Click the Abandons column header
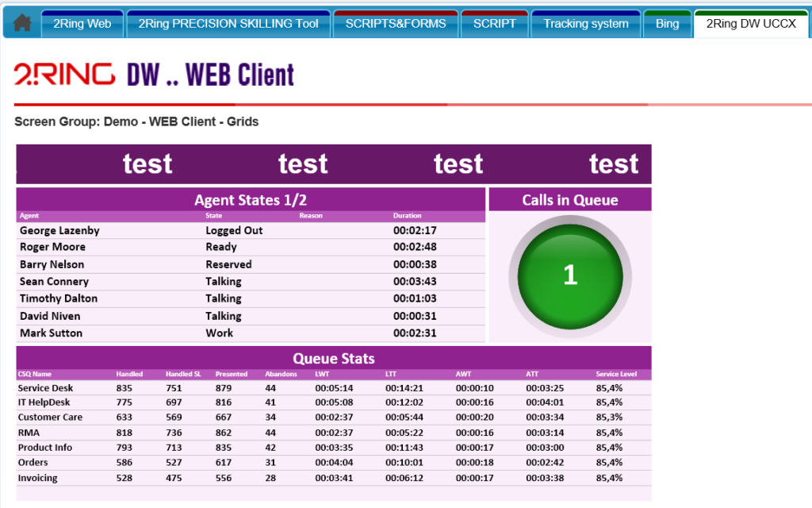 (x=282, y=375)
